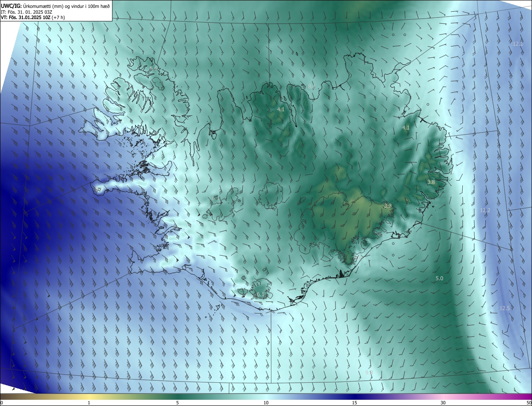Click the '5' tick on the colorbar

177,403
